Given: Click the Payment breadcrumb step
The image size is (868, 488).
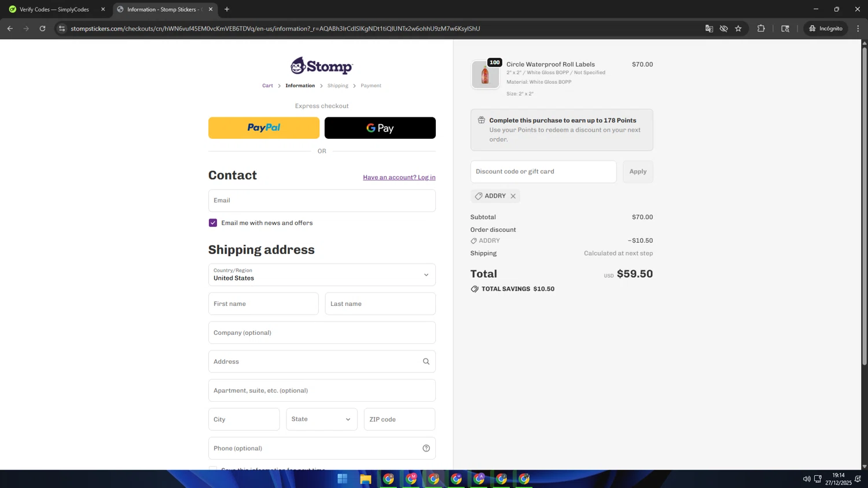Looking at the screenshot, I should point(371,86).
